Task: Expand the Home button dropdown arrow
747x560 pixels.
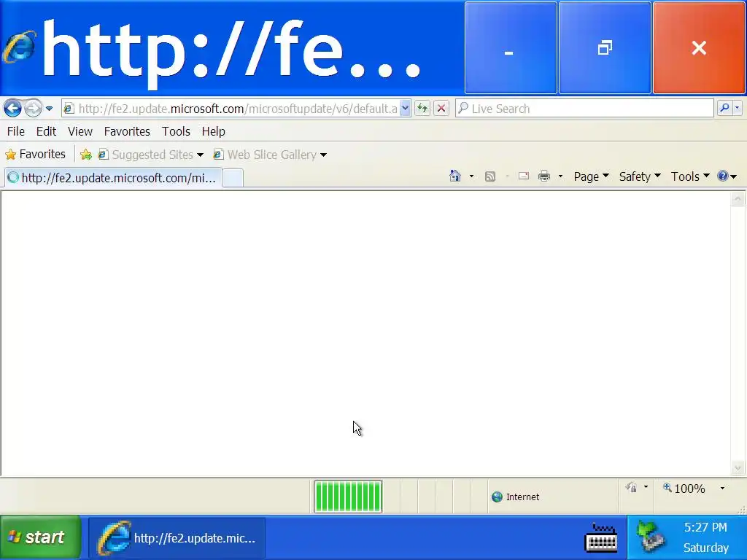Action: point(472,176)
